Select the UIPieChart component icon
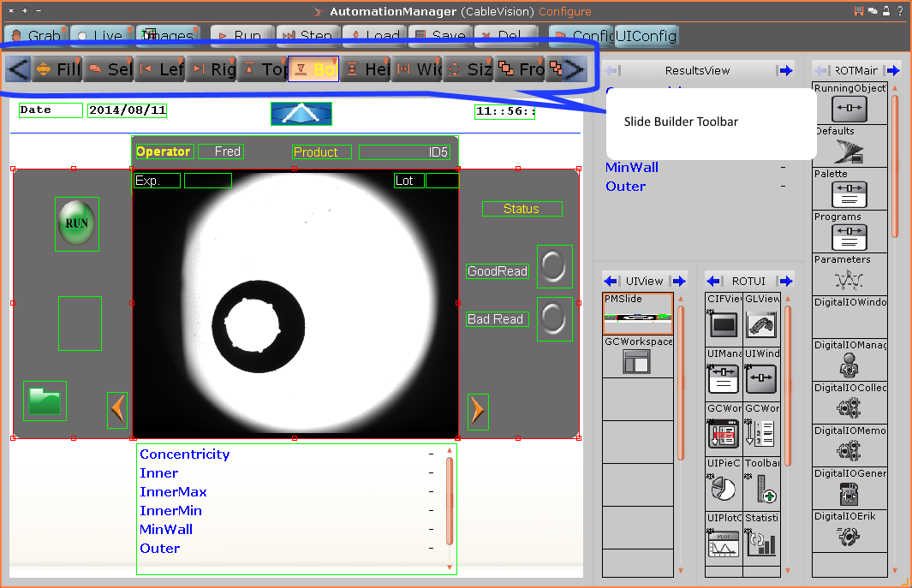The height and width of the screenshot is (588, 912). [x=724, y=484]
